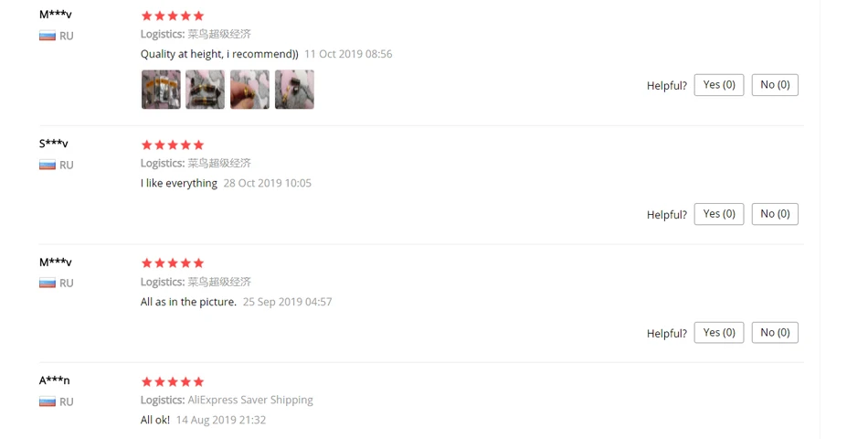Select username S***v
The width and height of the screenshot is (868, 439).
pos(54,144)
